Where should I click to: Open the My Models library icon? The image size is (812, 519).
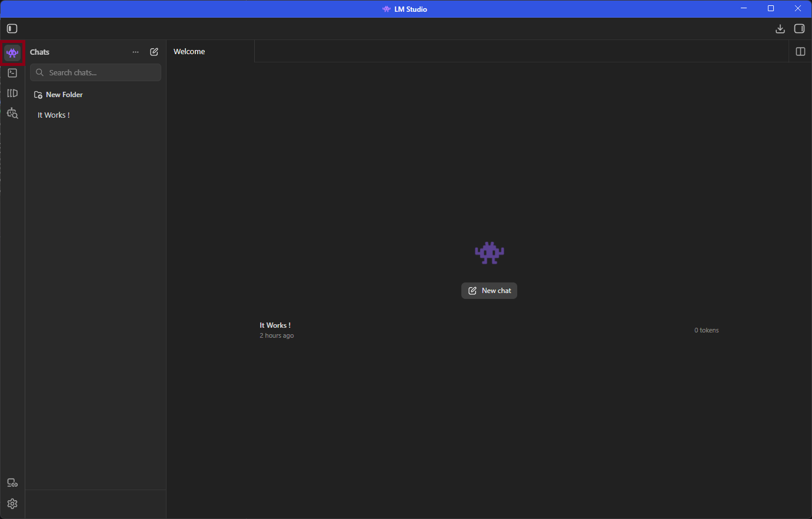[x=12, y=93]
